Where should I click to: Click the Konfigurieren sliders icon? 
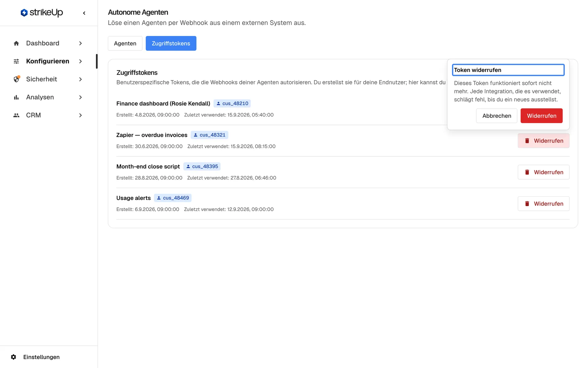[16, 61]
